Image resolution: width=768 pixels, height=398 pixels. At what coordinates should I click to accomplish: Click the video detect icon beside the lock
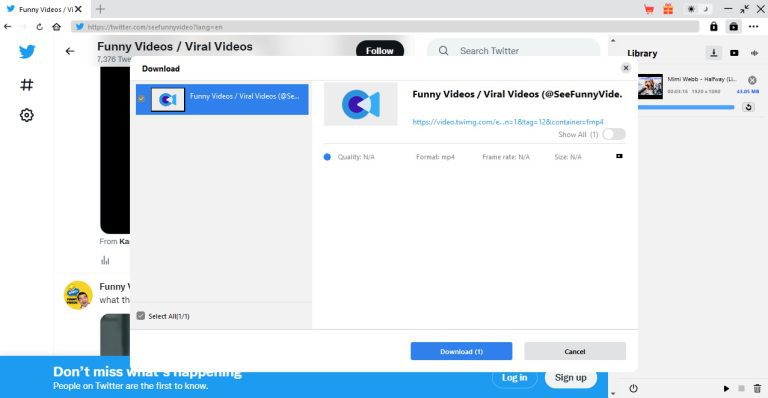tap(733, 26)
